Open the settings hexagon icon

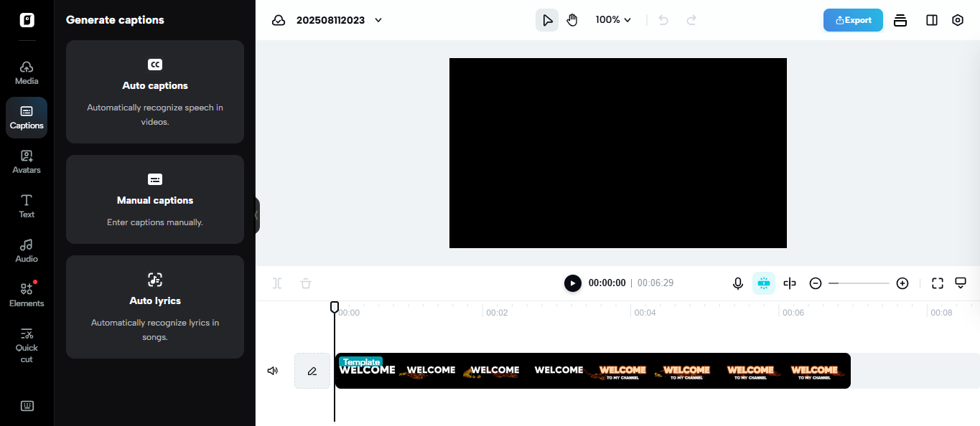(957, 20)
